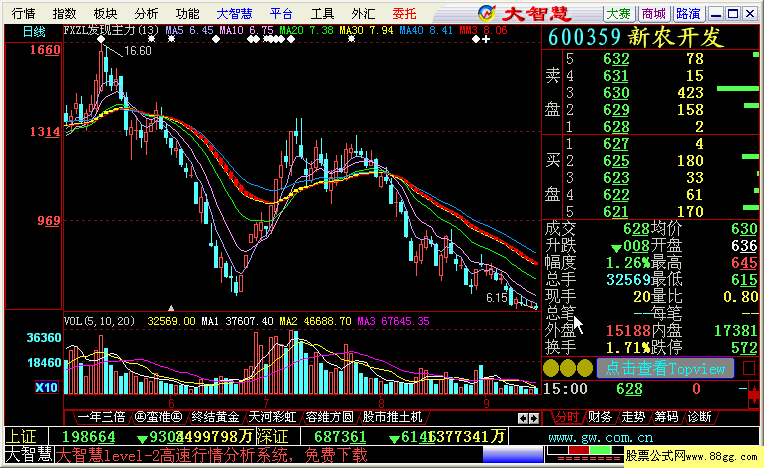Click the 点击查看Topview button
This screenshot has height=468, width=764.
pos(665,369)
